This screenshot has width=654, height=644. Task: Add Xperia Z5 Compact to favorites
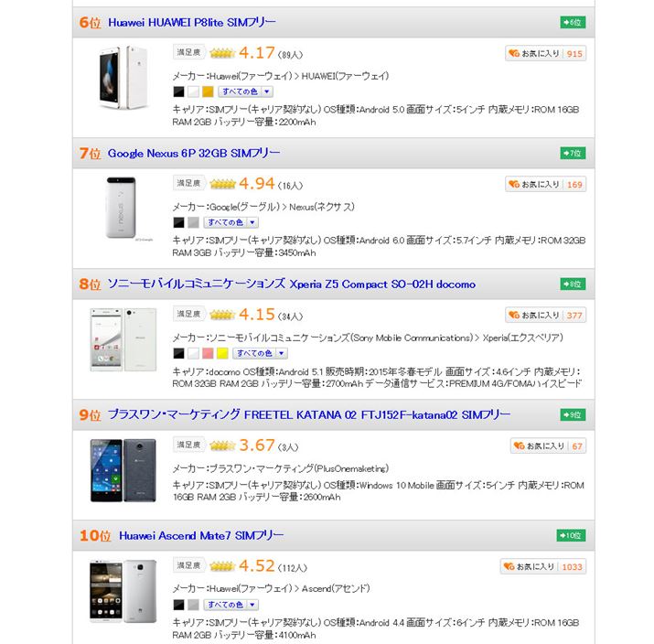(534, 316)
